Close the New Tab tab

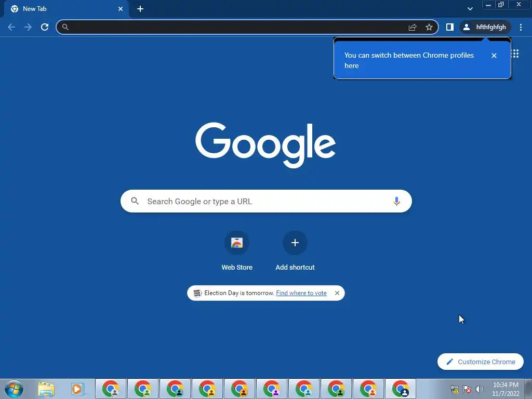(x=121, y=9)
